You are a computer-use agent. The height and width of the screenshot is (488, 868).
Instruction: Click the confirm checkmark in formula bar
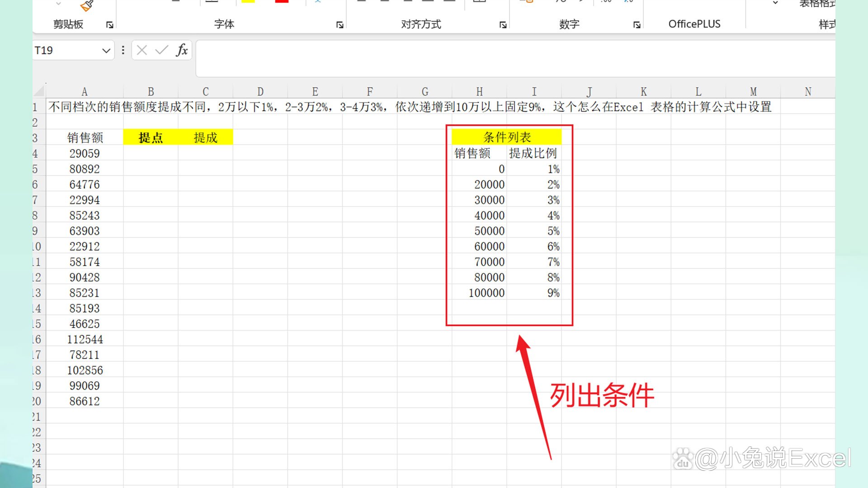pos(161,50)
